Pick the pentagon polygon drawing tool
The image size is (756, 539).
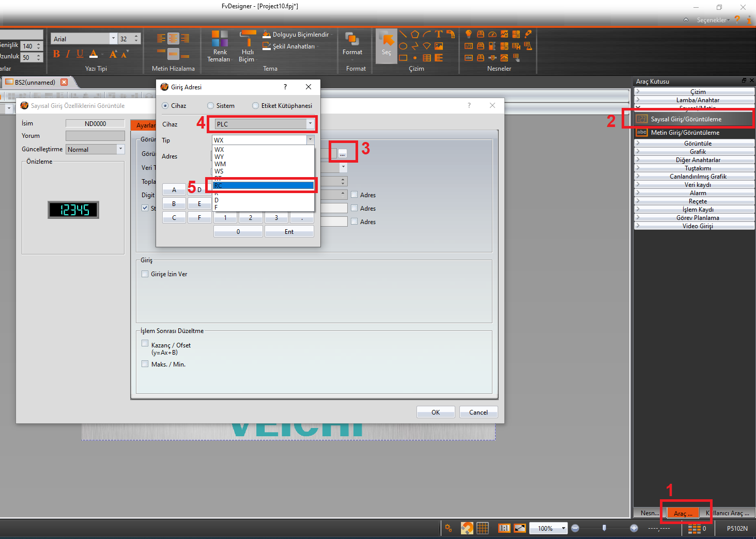coord(415,34)
